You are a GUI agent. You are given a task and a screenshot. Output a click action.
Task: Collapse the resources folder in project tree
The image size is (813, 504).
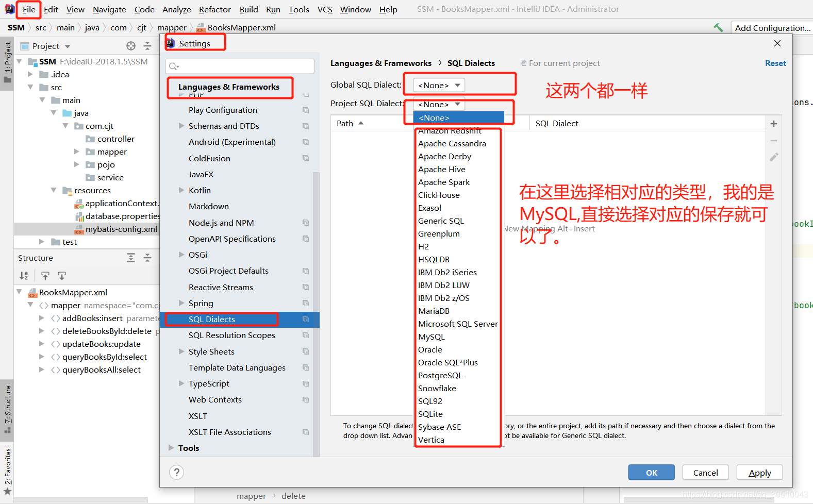coord(54,190)
